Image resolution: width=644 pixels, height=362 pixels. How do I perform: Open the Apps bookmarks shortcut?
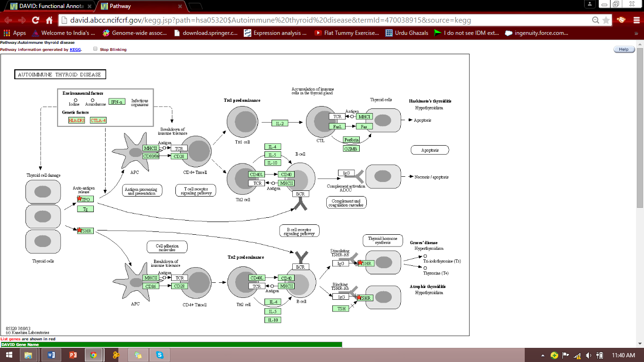(x=15, y=33)
